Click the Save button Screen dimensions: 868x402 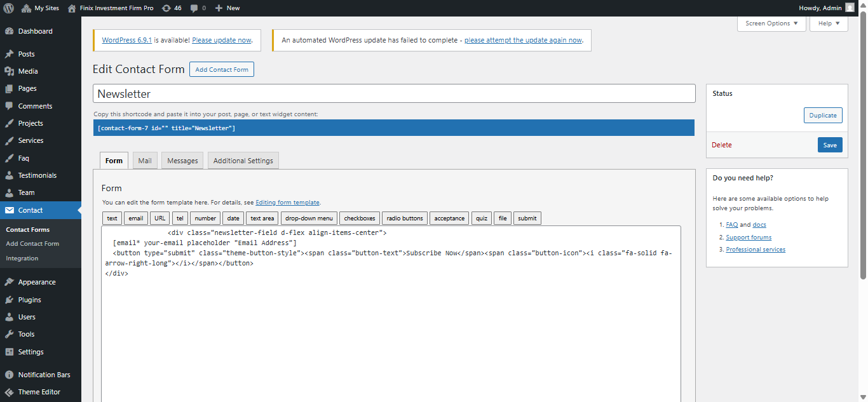(x=830, y=145)
